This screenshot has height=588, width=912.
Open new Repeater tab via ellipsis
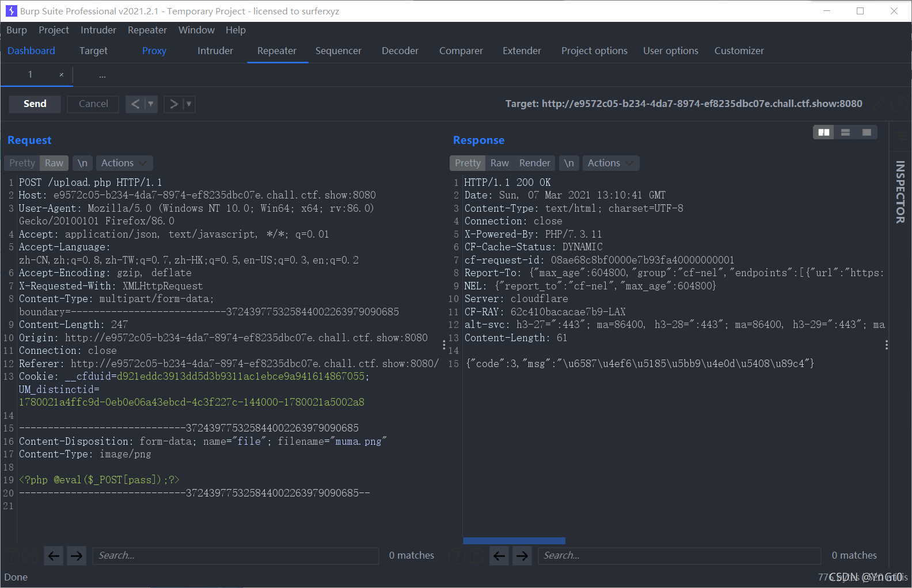click(x=102, y=75)
